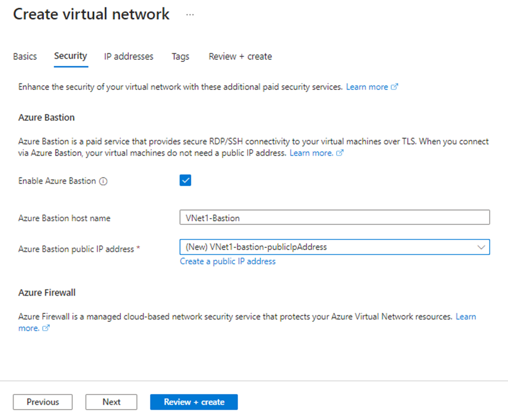
Task: Click the external link icon after the top Learn more
Action: click(395, 86)
